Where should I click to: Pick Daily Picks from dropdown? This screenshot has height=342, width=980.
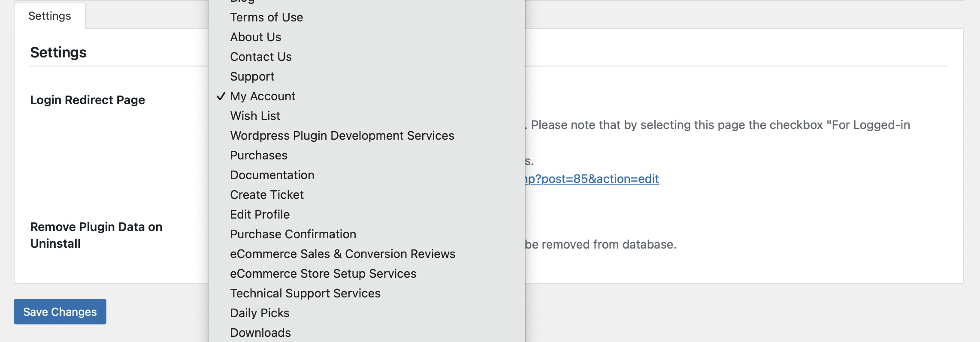click(367, 313)
